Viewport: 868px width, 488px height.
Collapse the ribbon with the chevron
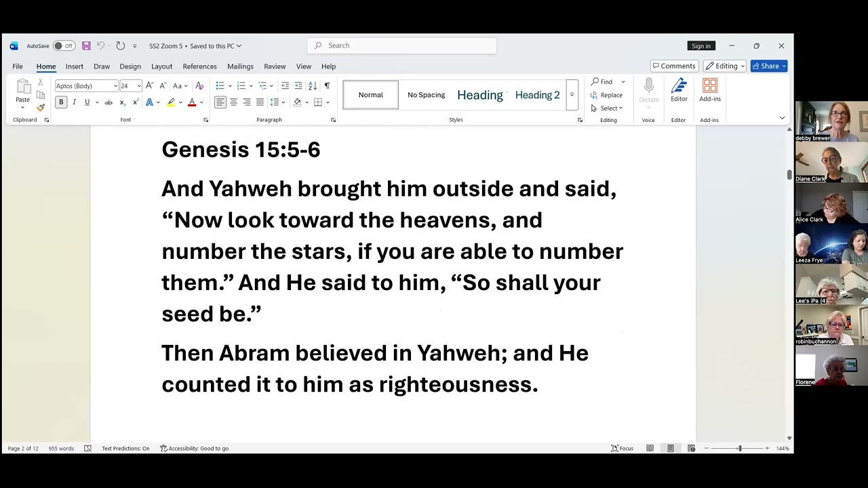click(x=782, y=118)
